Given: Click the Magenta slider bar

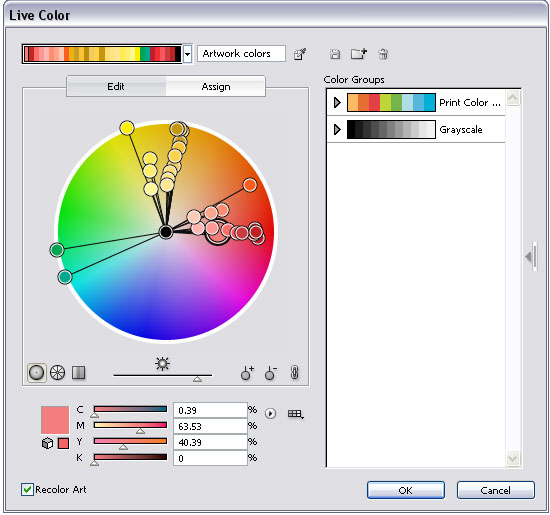Looking at the screenshot, I should pyautogui.click(x=130, y=425).
